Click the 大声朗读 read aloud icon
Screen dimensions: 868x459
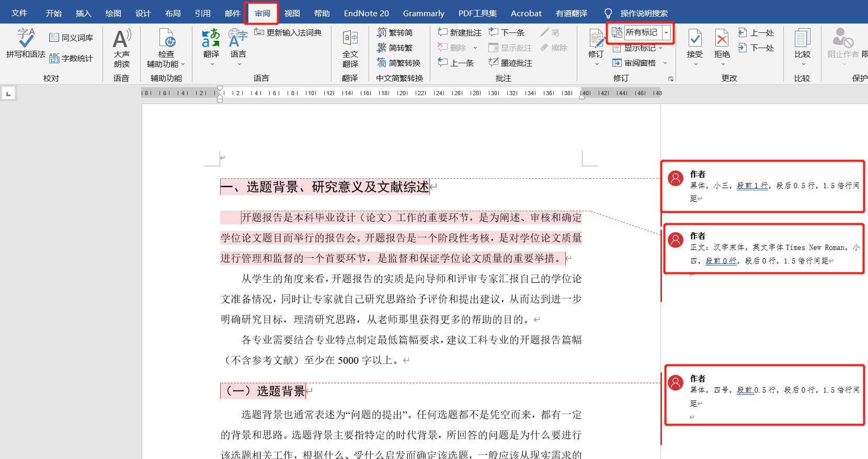click(121, 39)
